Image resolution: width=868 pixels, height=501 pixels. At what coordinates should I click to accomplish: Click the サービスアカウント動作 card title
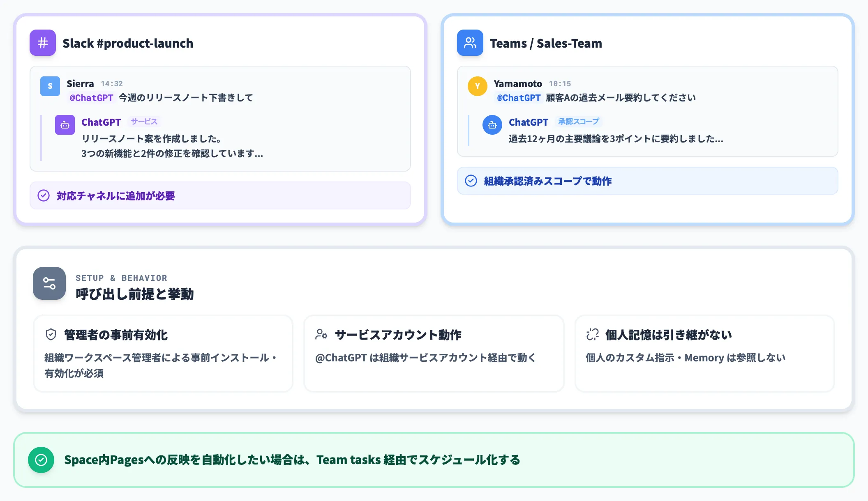click(398, 335)
